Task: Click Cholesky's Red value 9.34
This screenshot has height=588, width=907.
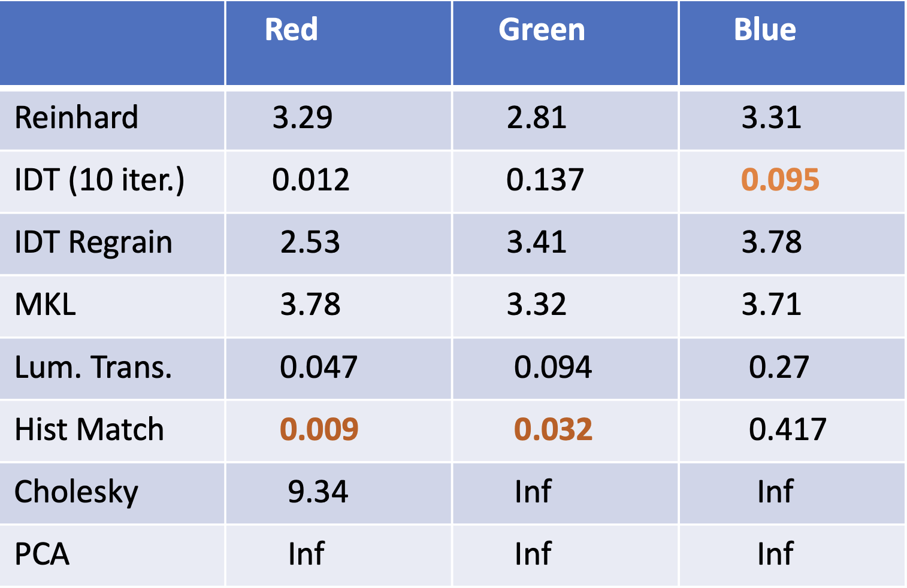Action: (x=318, y=492)
